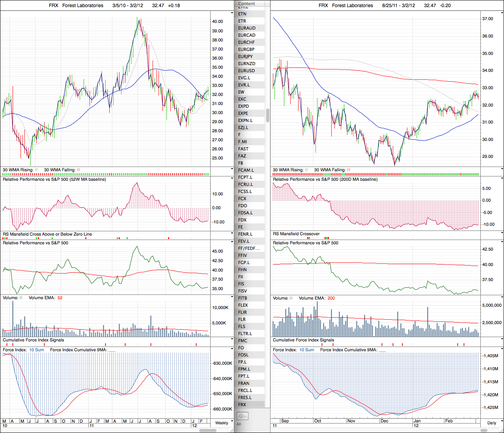Click the All filter label below list
The height and width of the screenshot is (433, 504).
(x=239, y=424)
